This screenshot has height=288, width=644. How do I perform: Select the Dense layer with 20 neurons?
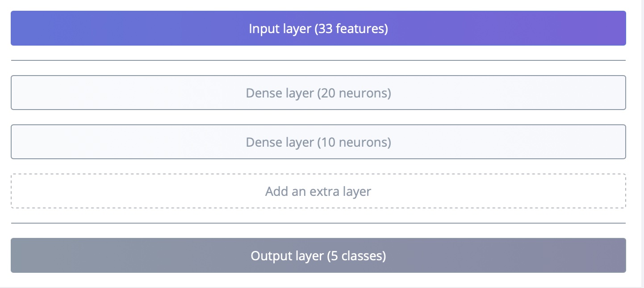[318, 93]
